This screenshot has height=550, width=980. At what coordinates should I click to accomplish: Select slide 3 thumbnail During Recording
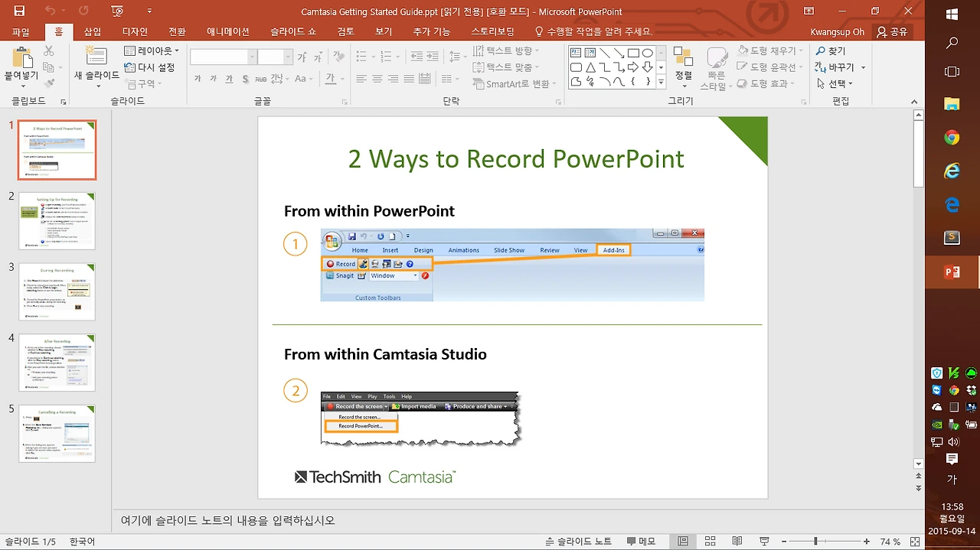pyautogui.click(x=57, y=291)
